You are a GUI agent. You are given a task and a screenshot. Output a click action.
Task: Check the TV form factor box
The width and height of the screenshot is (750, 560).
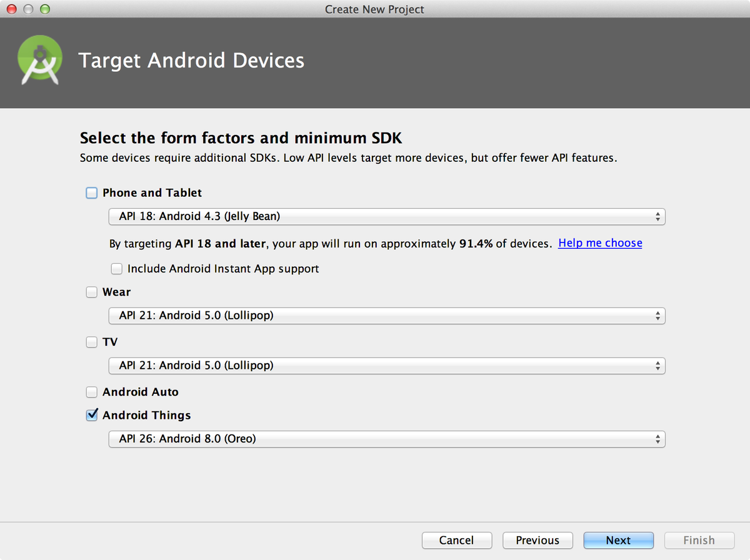92,342
